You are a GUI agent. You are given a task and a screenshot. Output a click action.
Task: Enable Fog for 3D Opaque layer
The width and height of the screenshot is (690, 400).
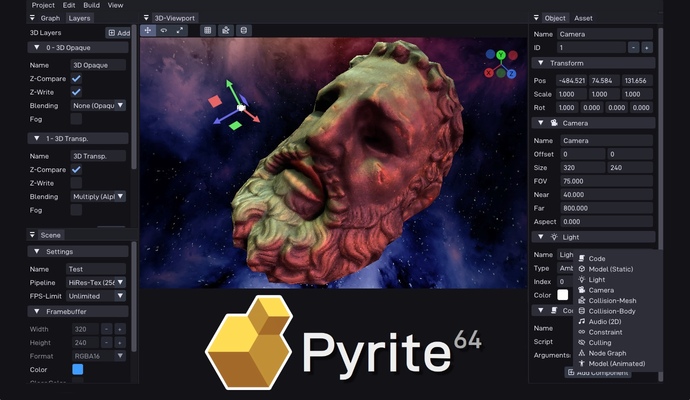click(76, 118)
